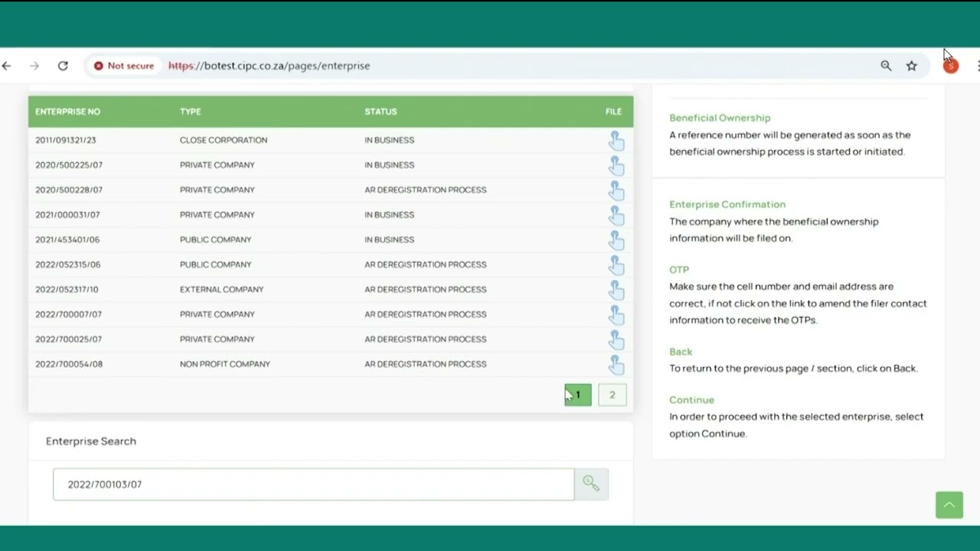Screen dimensions: 980x551
Task: Click the Enterprise Confirmation help heading
Action: [727, 204]
